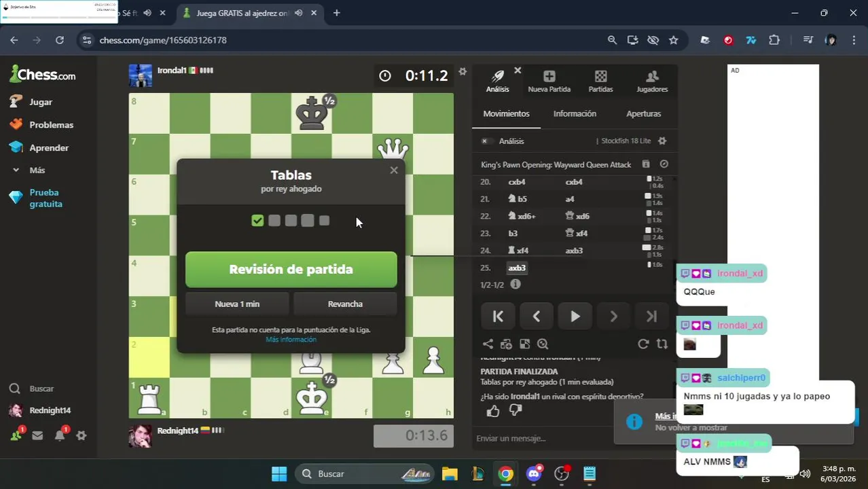This screenshot has width=868, height=489.
Task: Open Stockfish engine settings gear
Action: point(662,141)
